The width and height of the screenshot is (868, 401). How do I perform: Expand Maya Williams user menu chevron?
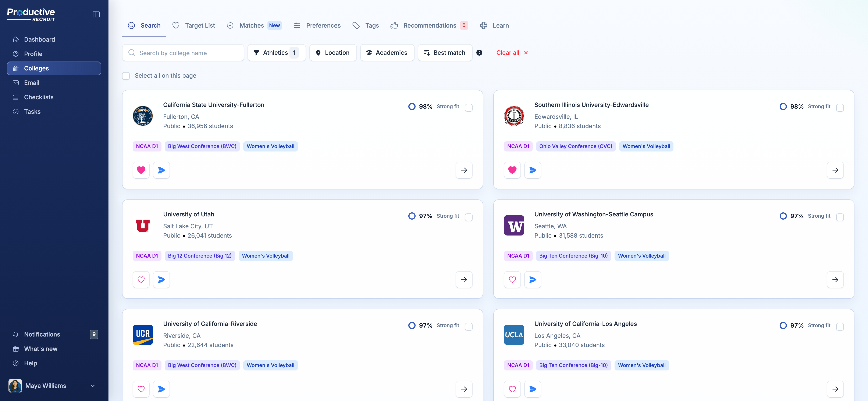click(93, 386)
